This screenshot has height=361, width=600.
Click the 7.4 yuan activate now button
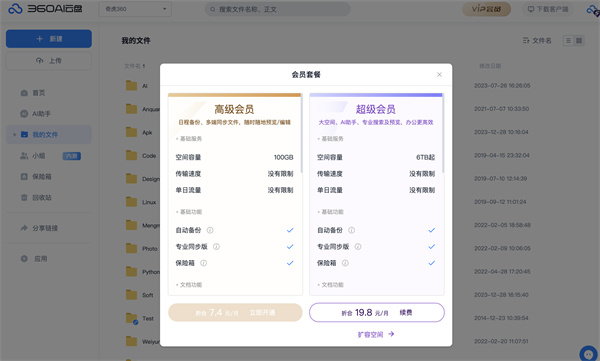pos(235,312)
